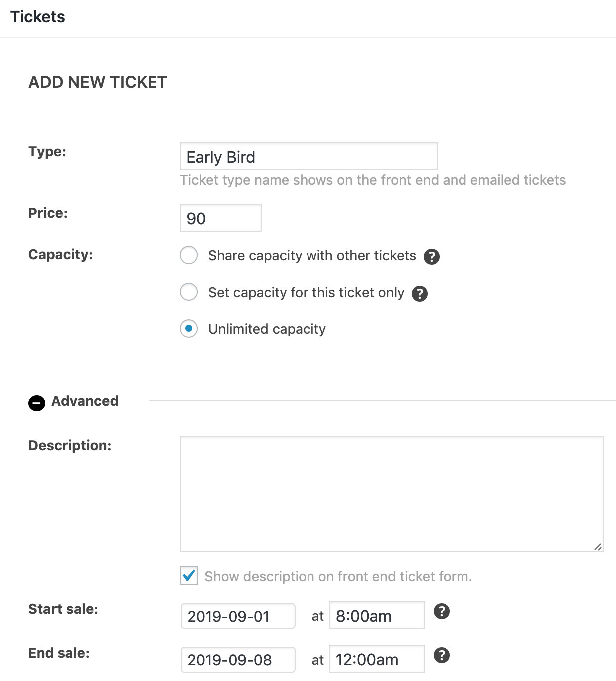Click the End sale help question mark
This screenshot has width=616, height=681.
(442, 655)
